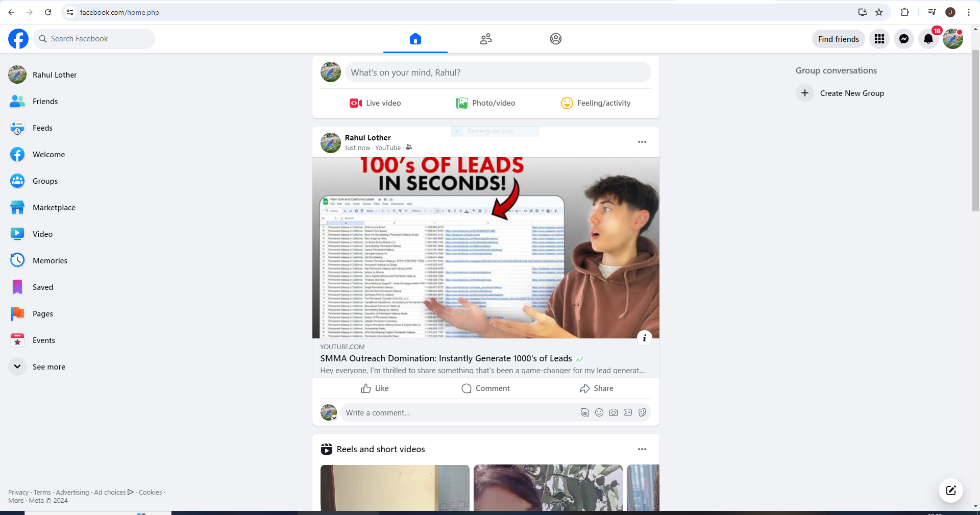The image size is (980, 515).
Task: Focus the Search Facebook field
Action: point(94,39)
